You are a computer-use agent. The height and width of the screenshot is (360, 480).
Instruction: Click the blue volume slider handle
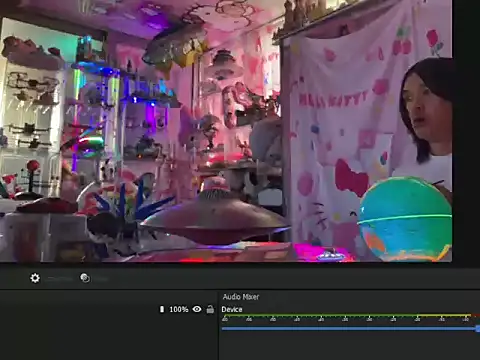click(478, 329)
